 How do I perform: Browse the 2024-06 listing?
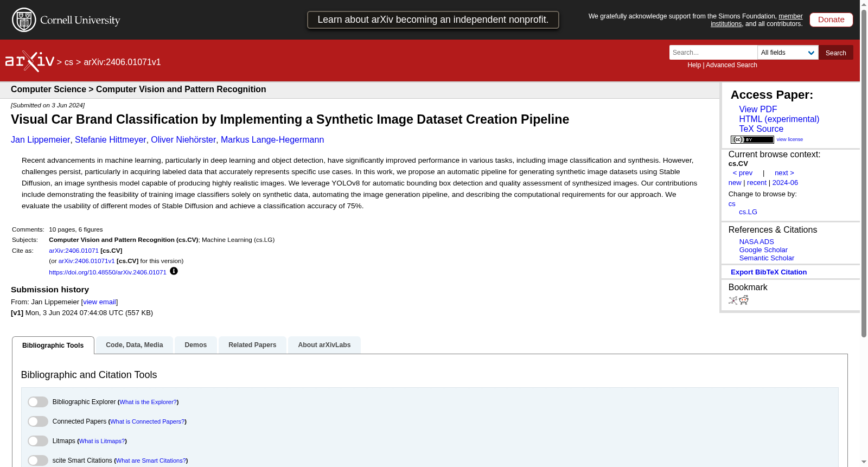click(x=785, y=183)
